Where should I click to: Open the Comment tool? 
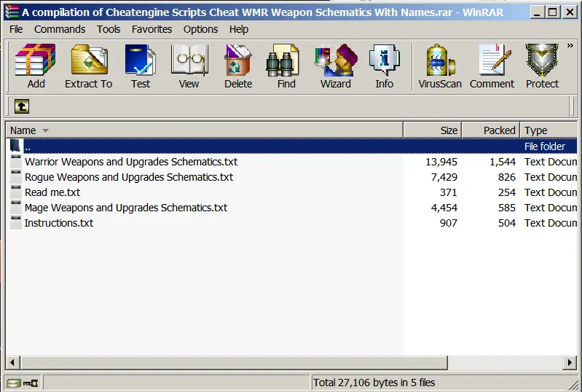tap(492, 66)
